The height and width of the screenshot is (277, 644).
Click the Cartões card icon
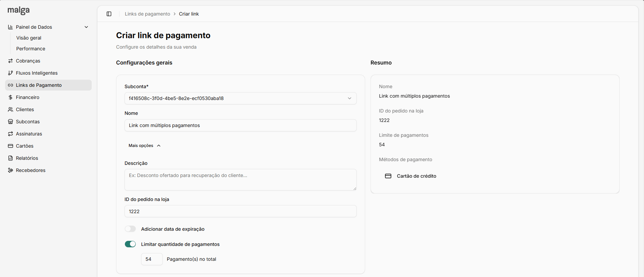click(10, 146)
